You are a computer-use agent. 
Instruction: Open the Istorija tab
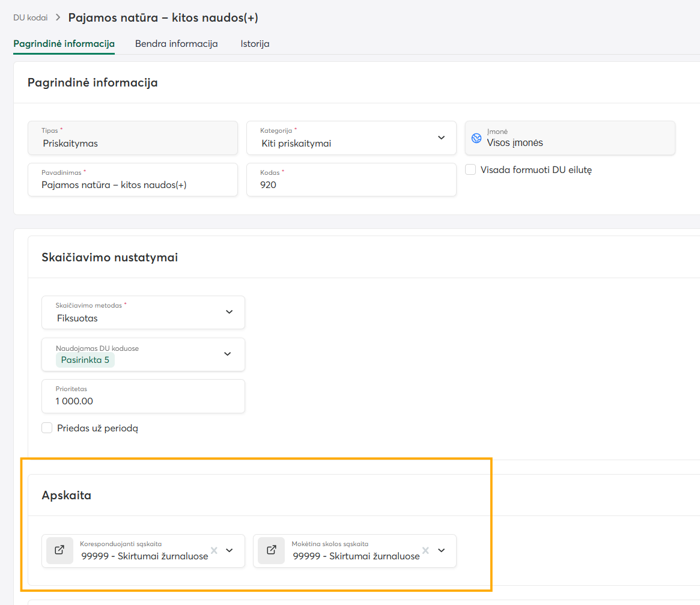pos(255,44)
